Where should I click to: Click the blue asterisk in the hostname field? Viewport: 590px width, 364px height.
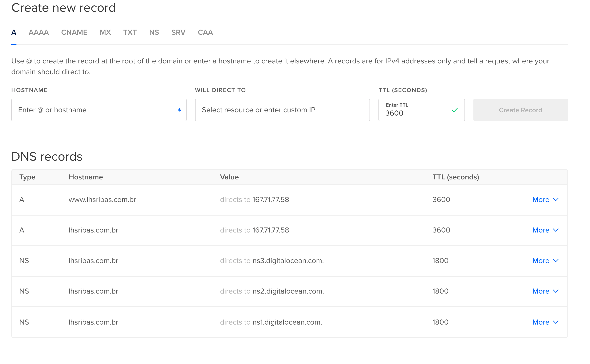point(179,110)
